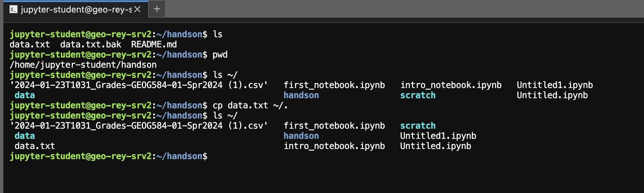Click the pwd command text
Viewport: 644px width, 193px height.
tap(220, 55)
